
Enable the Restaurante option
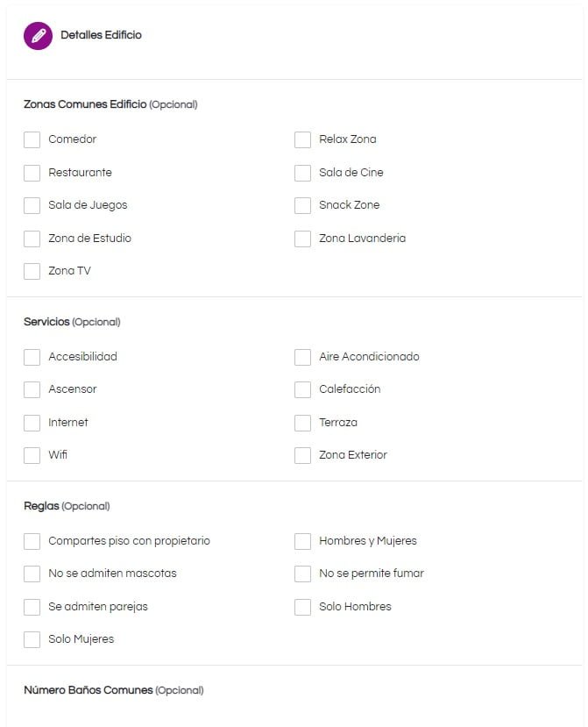[32, 173]
